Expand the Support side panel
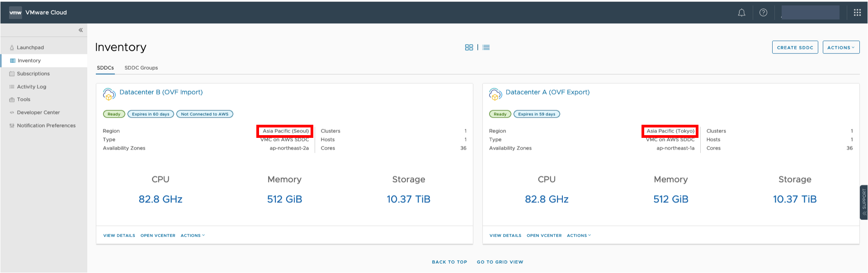 click(x=863, y=202)
